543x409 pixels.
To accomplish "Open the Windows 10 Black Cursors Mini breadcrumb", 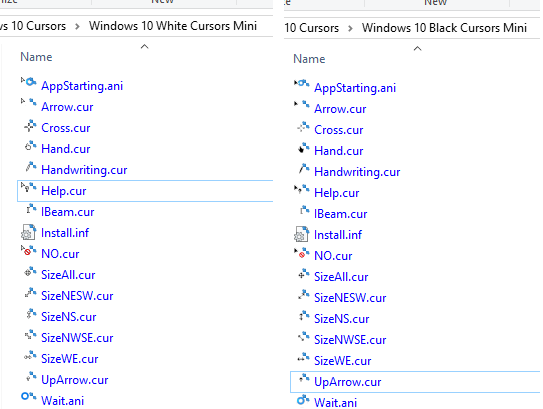I will [x=444, y=28].
